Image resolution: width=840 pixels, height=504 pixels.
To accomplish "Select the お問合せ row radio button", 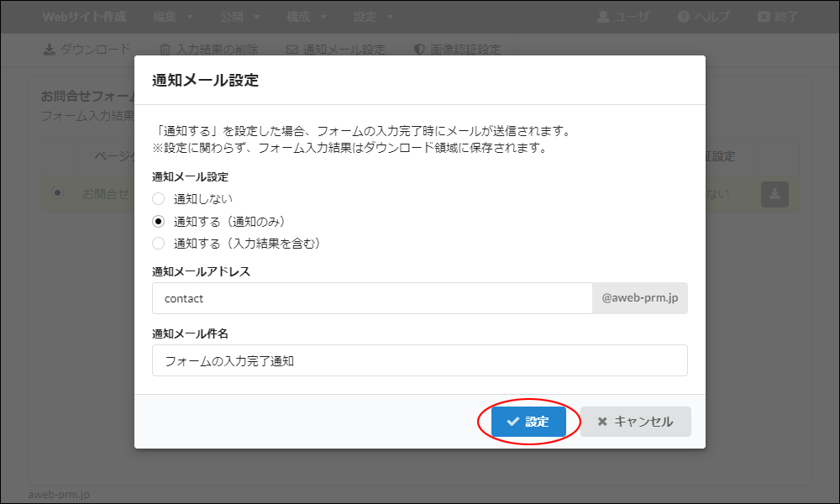I will pos(57,193).
